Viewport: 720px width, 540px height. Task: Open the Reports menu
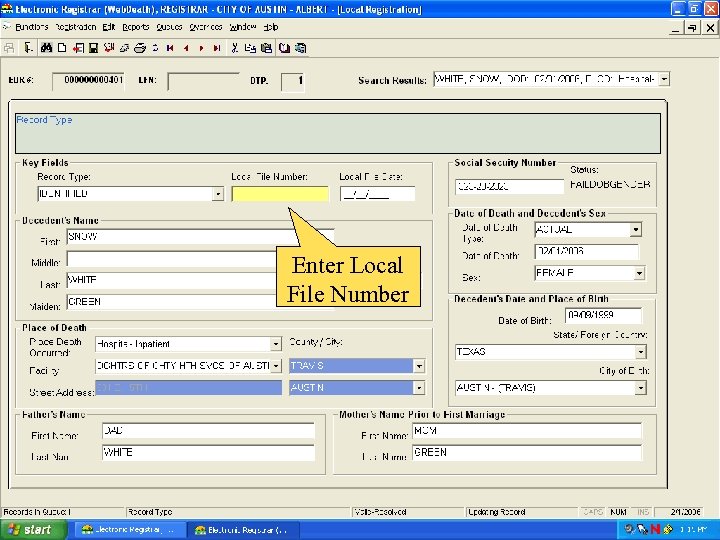[135, 27]
